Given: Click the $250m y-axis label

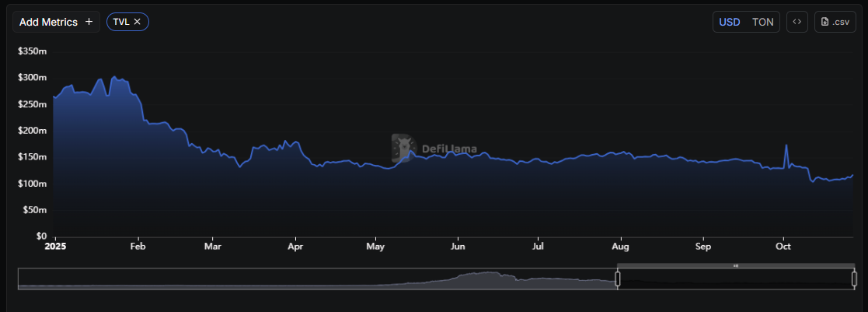Looking at the screenshot, I should pos(32,104).
